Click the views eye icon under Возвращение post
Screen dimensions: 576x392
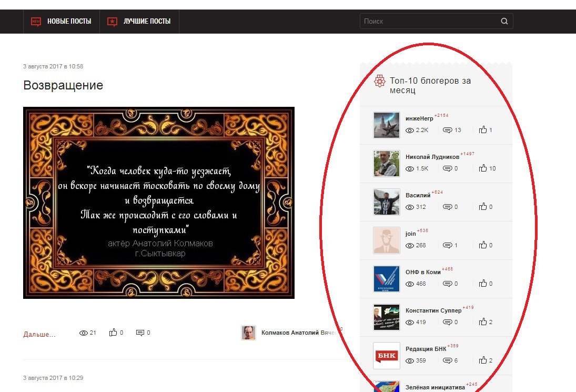pos(83,333)
